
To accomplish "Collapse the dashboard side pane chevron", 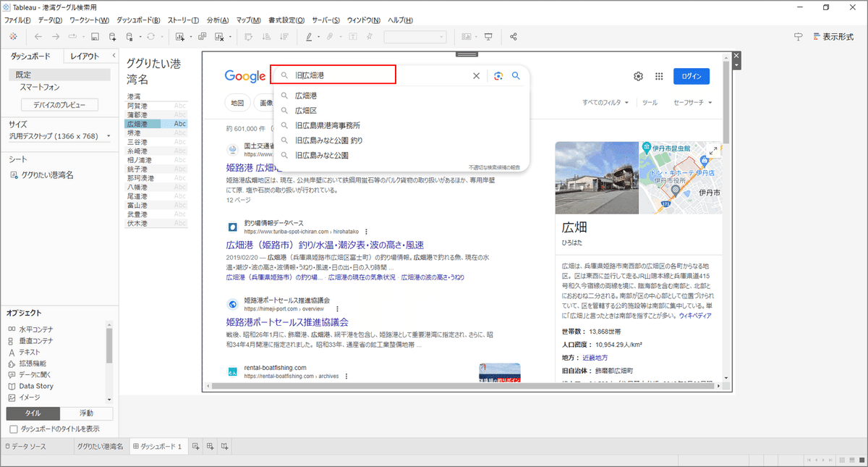I will [114, 56].
